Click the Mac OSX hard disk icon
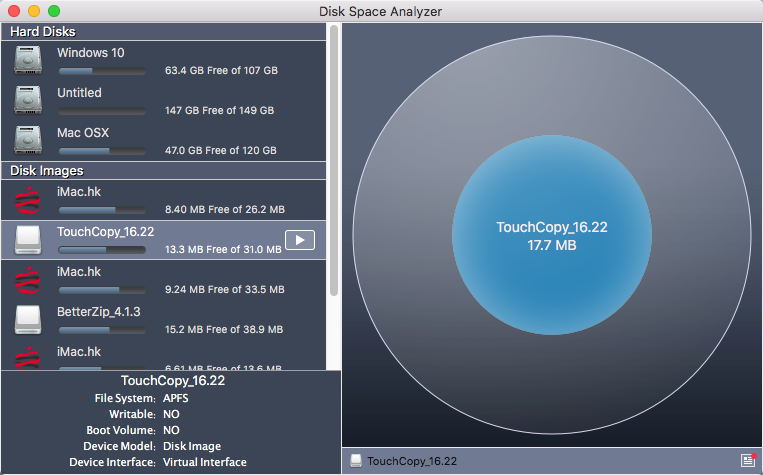The image size is (763, 475). tap(28, 140)
